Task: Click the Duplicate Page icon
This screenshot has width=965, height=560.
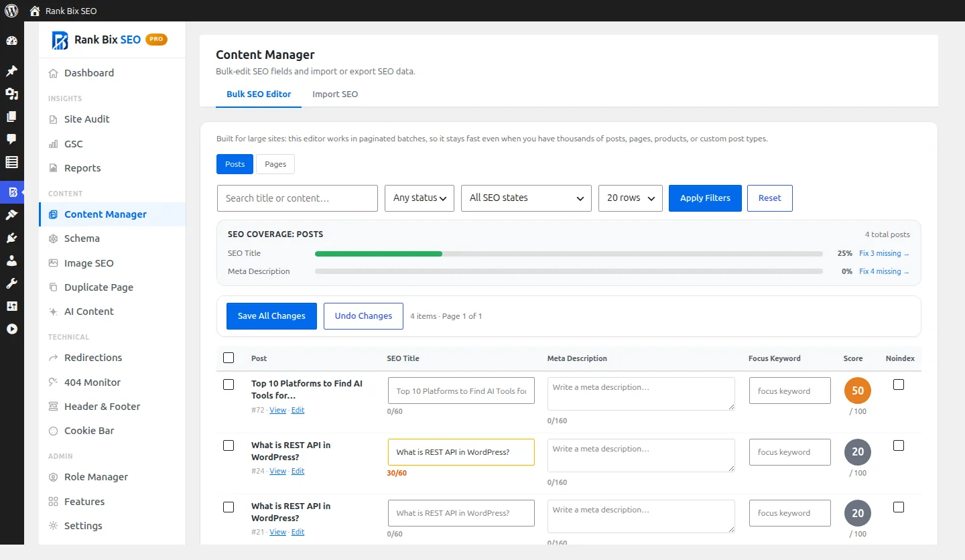Action: [x=54, y=287]
